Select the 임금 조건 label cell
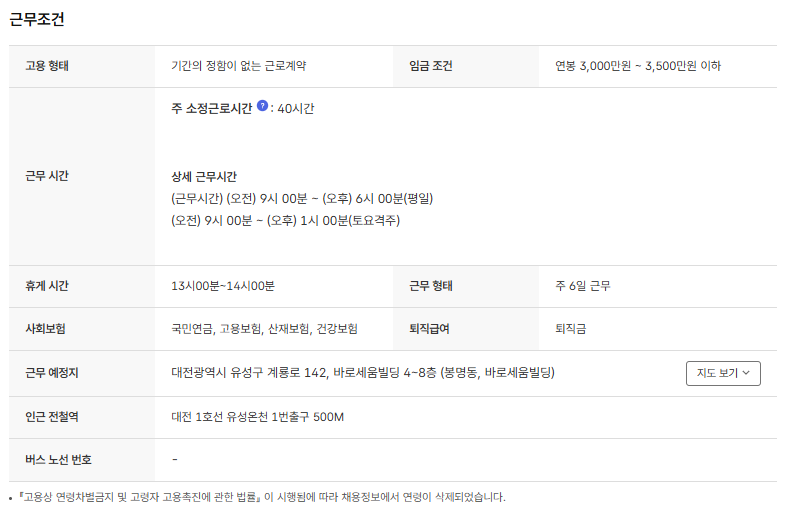Viewport: 795px width, 517px height. tap(431, 66)
